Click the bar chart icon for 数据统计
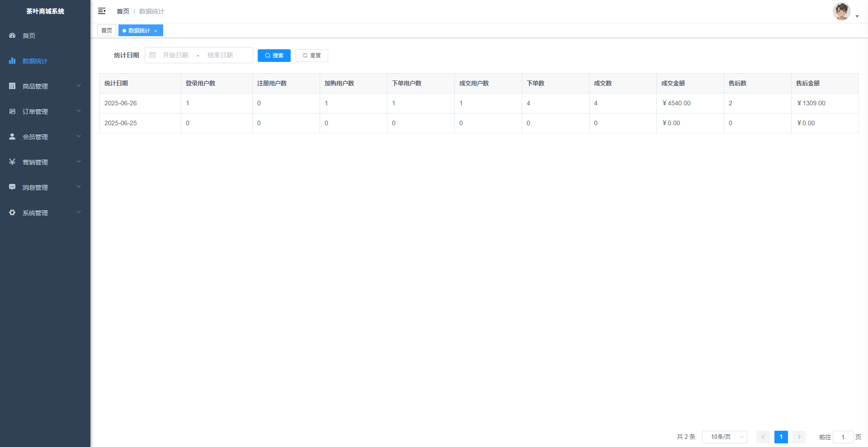 point(12,61)
